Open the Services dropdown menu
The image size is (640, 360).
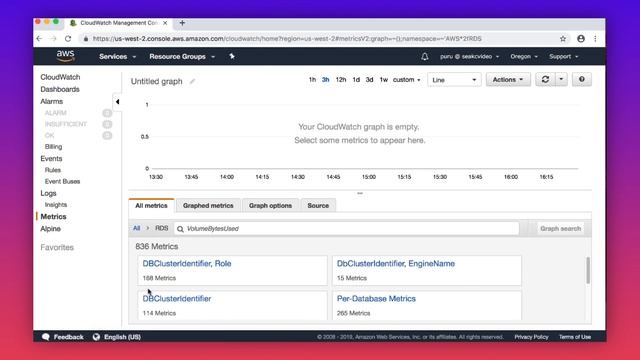118,56
